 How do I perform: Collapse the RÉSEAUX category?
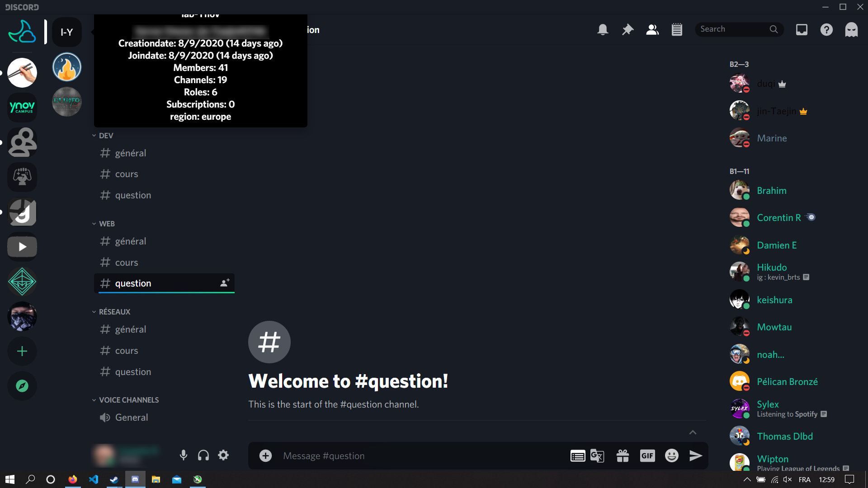[114, 312]
